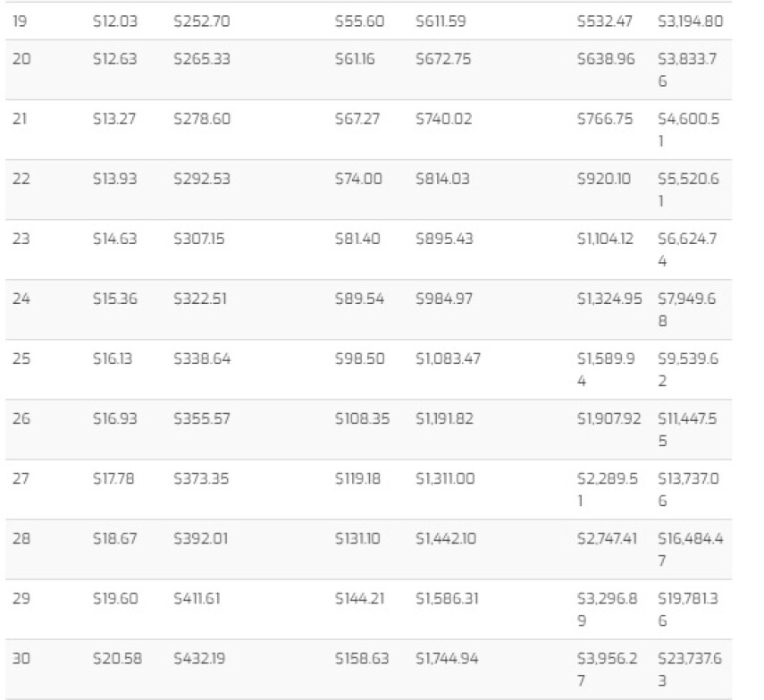Click the $252.70 value in row 19
The height and width of the screenshot is (700, 764).
click(202, 21)
